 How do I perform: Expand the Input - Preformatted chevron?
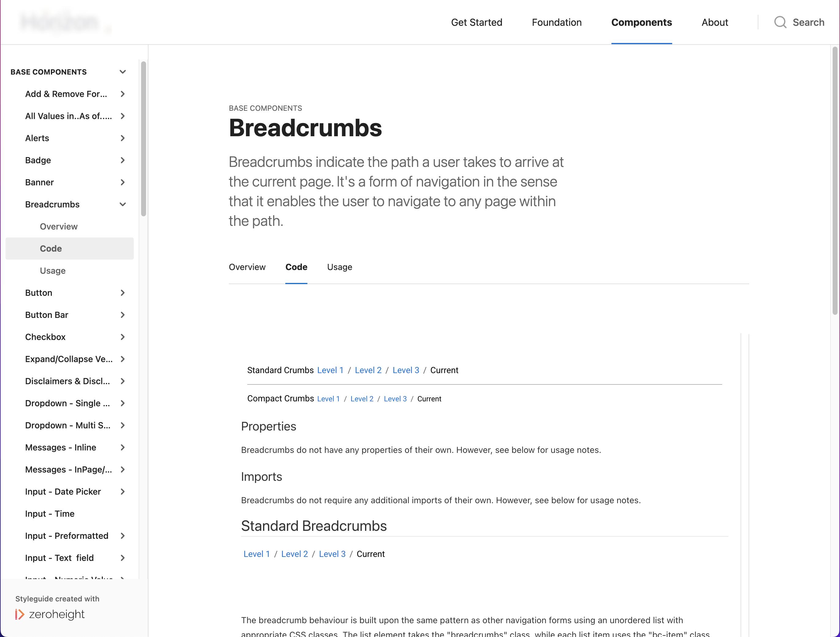tap(122, 535)
